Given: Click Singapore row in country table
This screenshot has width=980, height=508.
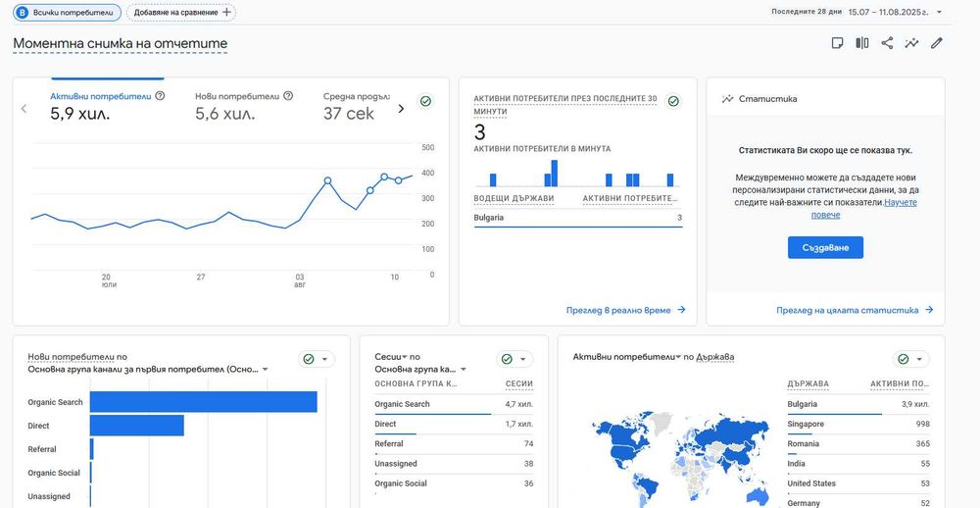Looking at the screenshot, I should (x=858, y=425).
